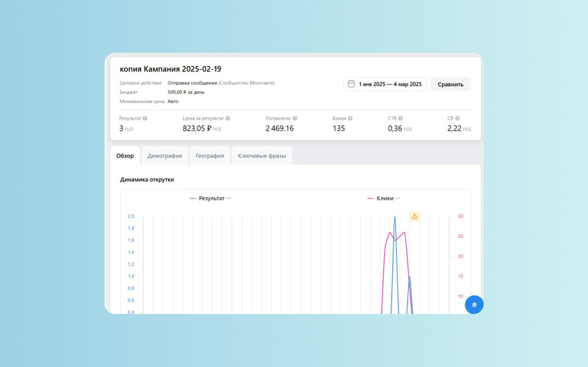Click the Сообщество ВКонтакте link

[x=246, y=83]
